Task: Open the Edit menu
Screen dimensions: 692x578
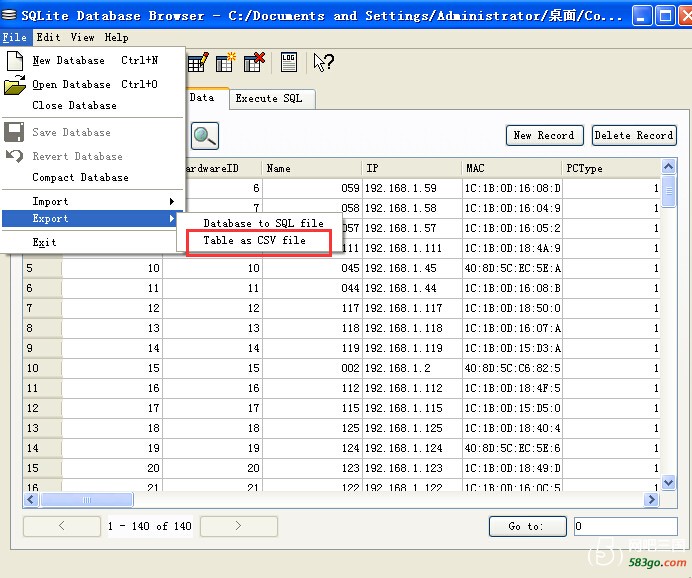Action: pos(49,38)
